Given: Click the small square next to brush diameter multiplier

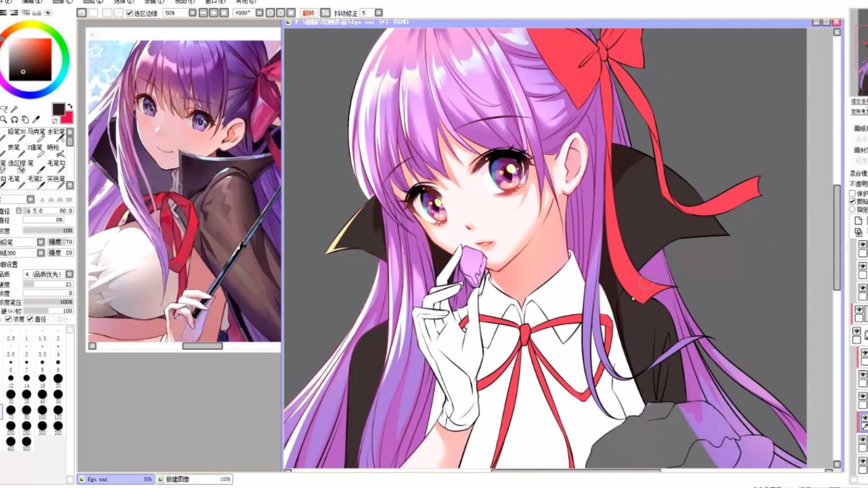Looking at the screenshot, I should coord(19,211).
